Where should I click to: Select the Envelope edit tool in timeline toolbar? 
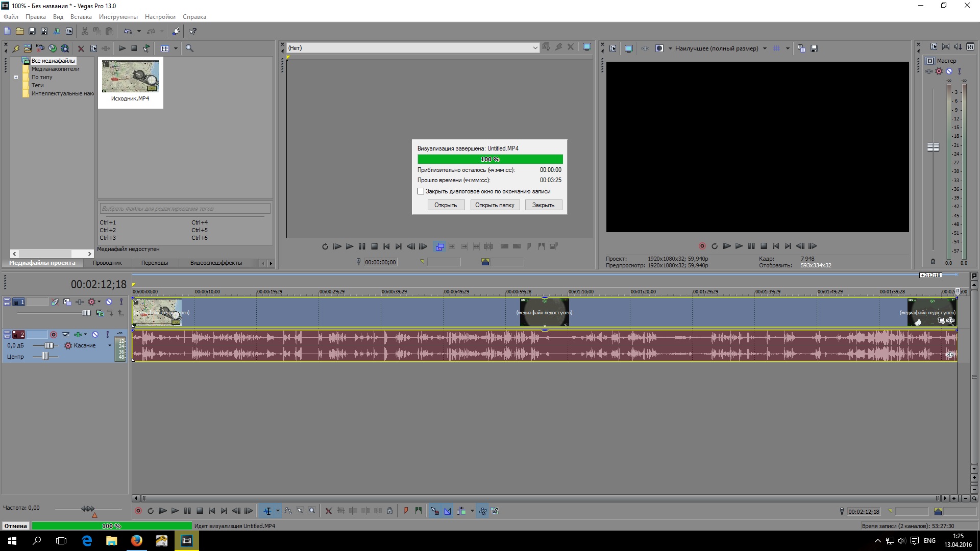pyautogui.click(x=288, y=511)
